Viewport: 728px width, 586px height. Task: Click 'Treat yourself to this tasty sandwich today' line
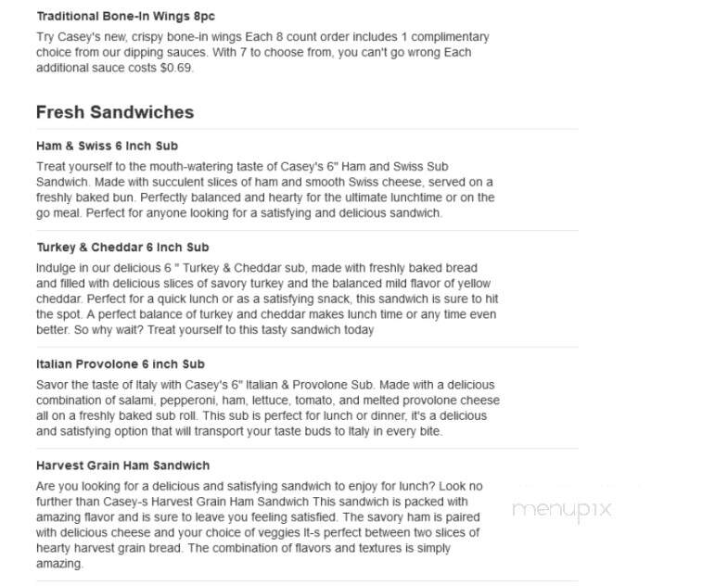coord(261,330)
